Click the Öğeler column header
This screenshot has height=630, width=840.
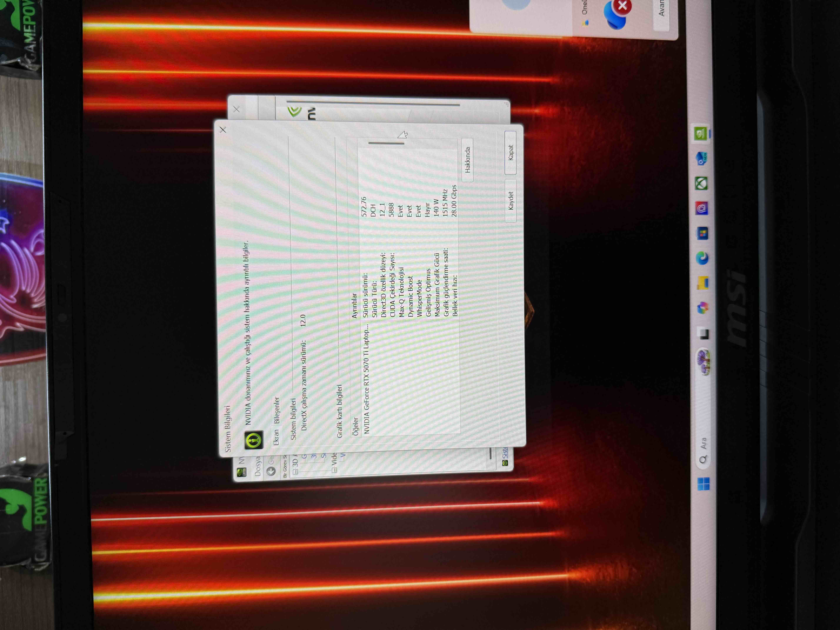click(x=355, y=426)
